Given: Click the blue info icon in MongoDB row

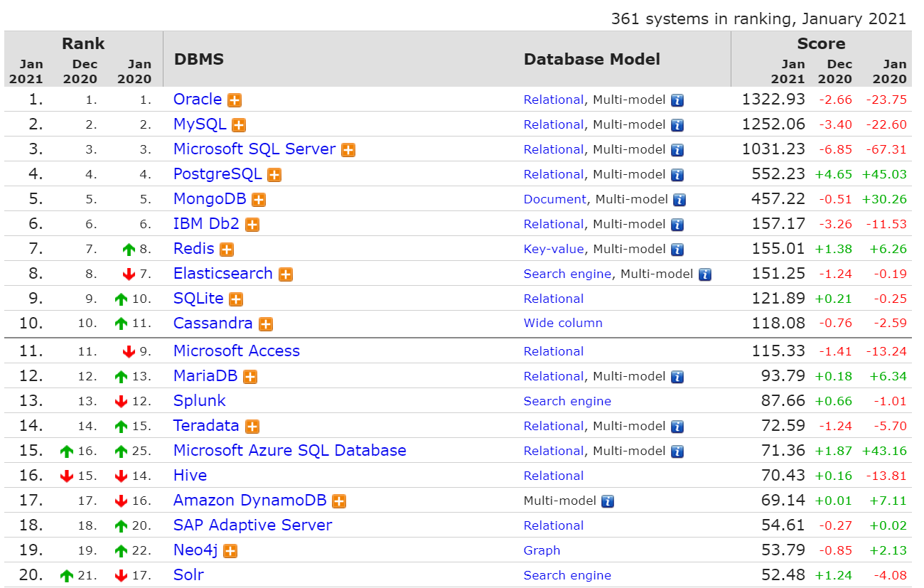Looking at the screenshot, I should [679, 200].
